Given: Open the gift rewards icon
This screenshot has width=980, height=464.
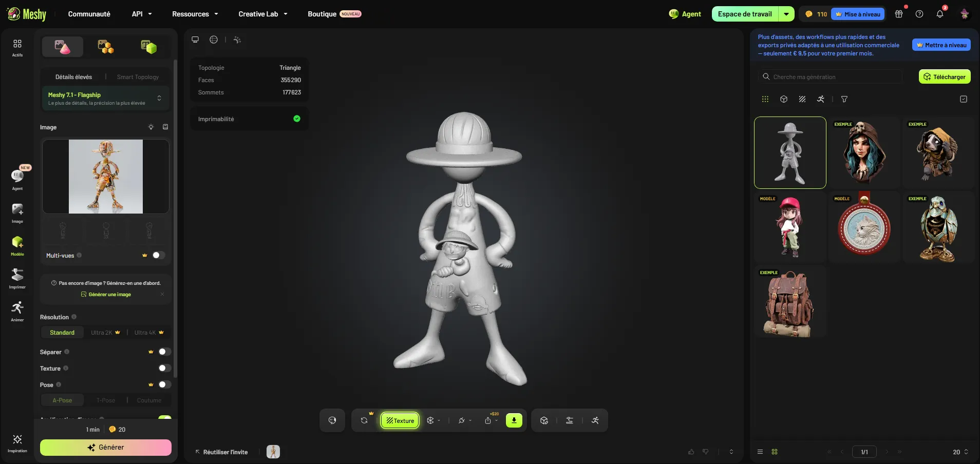Looking at the screenshot, I should coord(899,14).
